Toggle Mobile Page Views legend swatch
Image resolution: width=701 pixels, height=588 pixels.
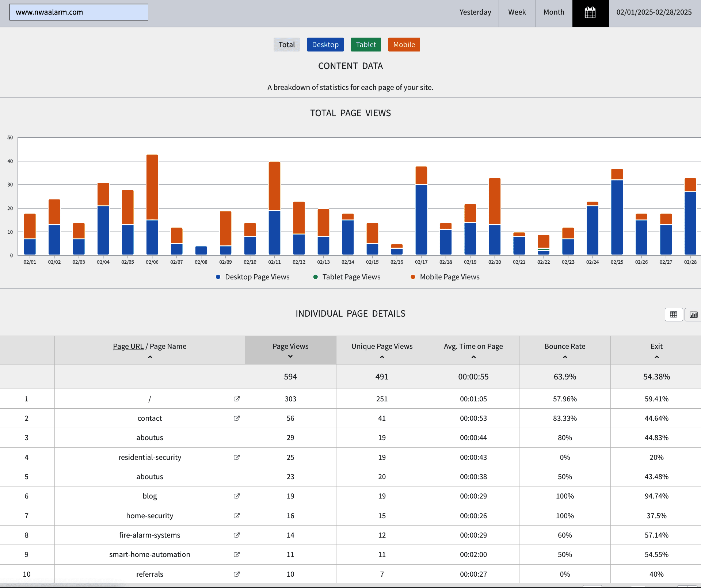coord(413,277)
